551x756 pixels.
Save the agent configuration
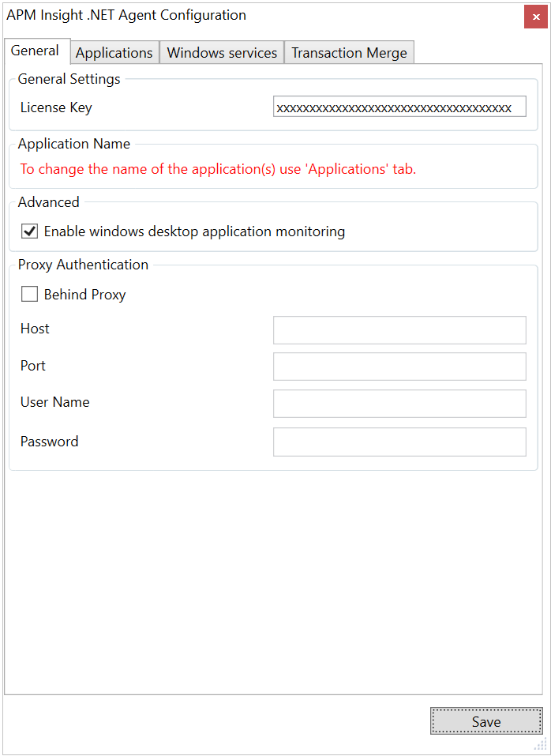486,721
